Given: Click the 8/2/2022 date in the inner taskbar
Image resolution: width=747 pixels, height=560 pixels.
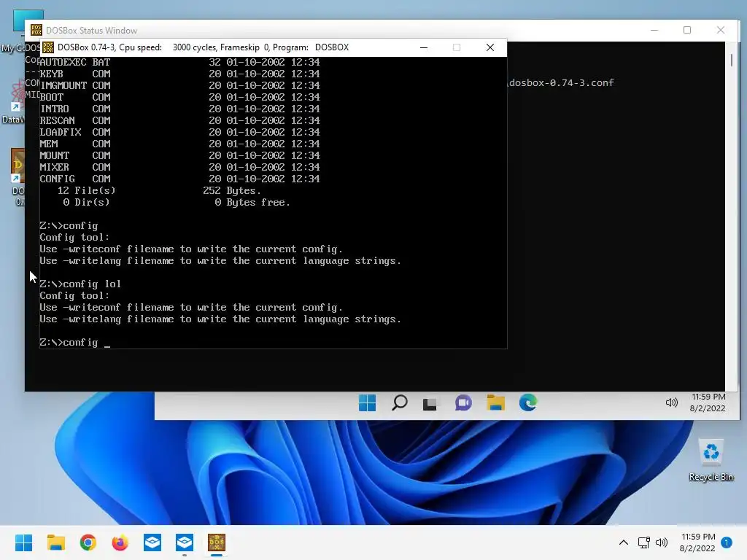Looking at the screenshot, I should point(708,408).
